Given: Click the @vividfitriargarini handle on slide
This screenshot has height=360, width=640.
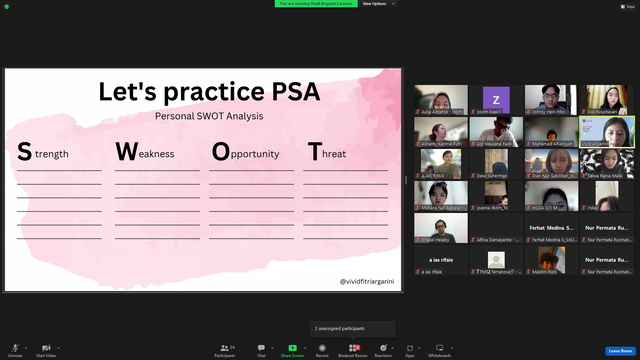Looking at the screenshot, I should [367, 281].
